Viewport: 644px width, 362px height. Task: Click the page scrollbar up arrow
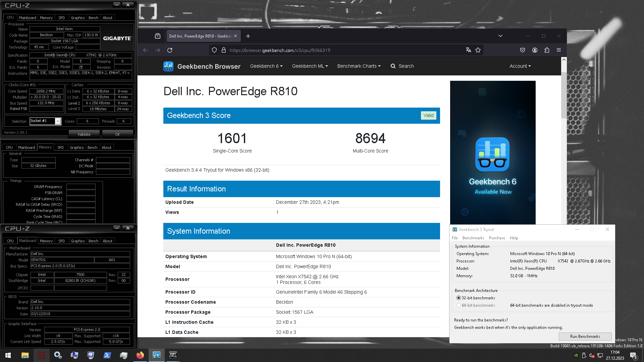(x=564, y=60)
